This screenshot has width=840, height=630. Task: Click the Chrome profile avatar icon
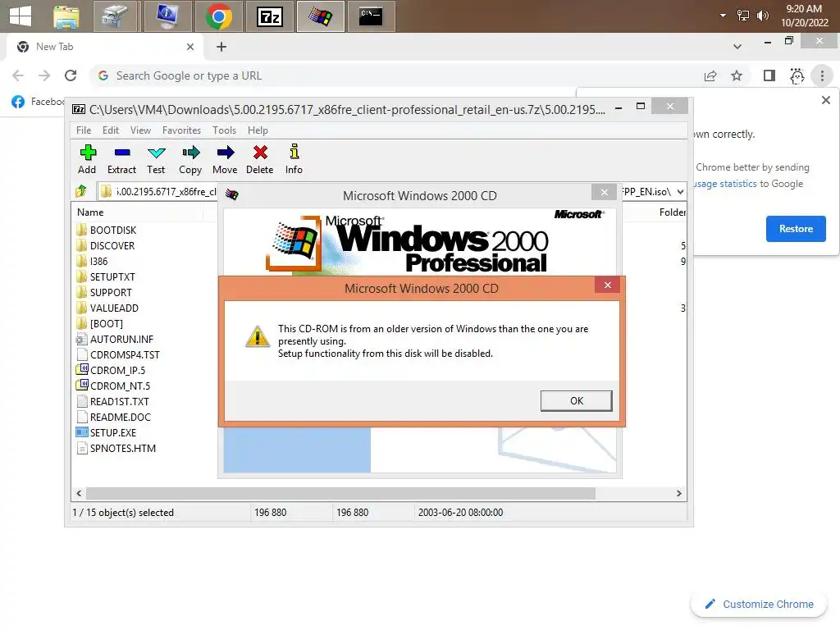coord(797,75)
